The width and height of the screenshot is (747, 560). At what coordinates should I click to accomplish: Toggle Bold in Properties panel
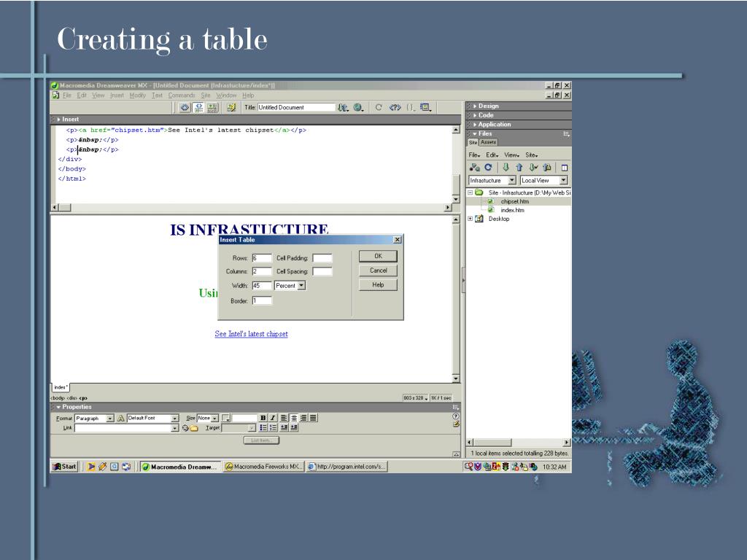click(x=263, y=418)
